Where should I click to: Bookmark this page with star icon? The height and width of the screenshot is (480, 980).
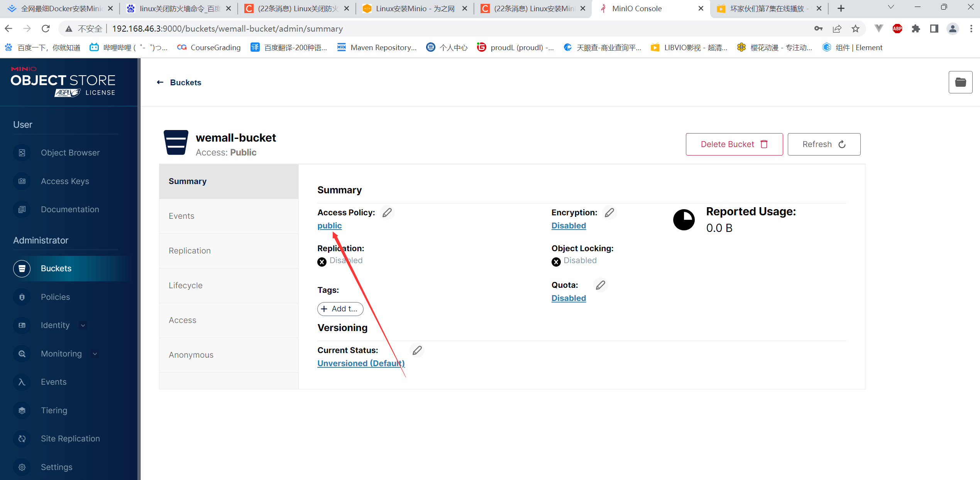click(x=856, y=29)
